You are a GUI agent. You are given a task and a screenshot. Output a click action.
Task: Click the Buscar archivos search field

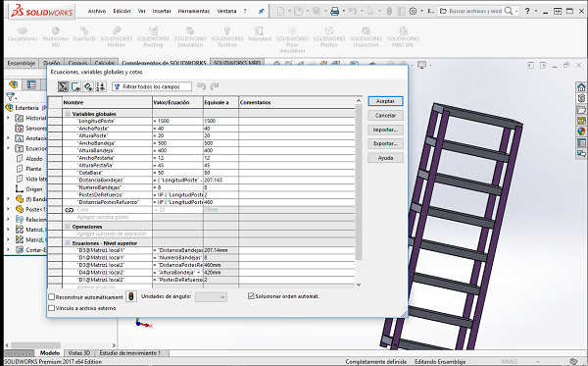pyautogui.click(x=475, y=11)
